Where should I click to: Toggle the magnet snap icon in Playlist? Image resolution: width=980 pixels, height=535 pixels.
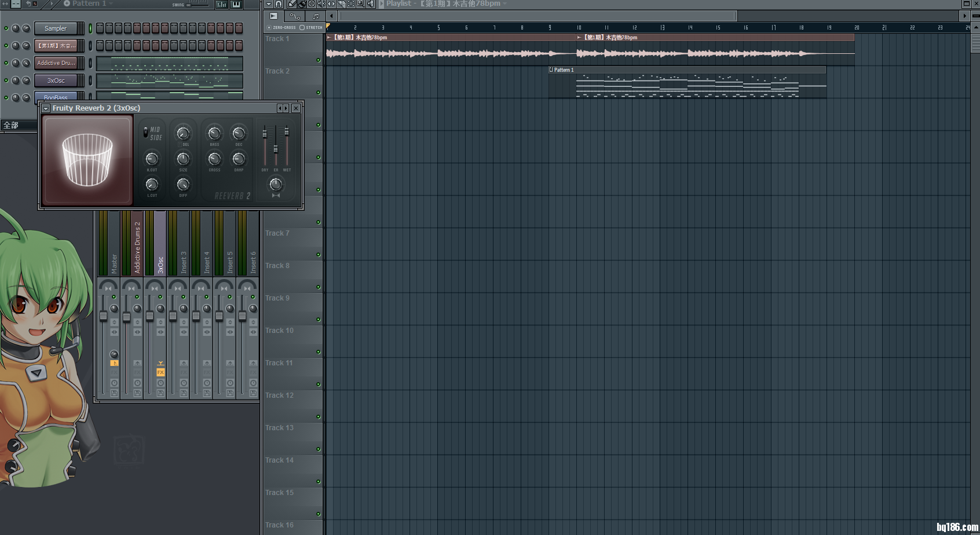(279, 4)
